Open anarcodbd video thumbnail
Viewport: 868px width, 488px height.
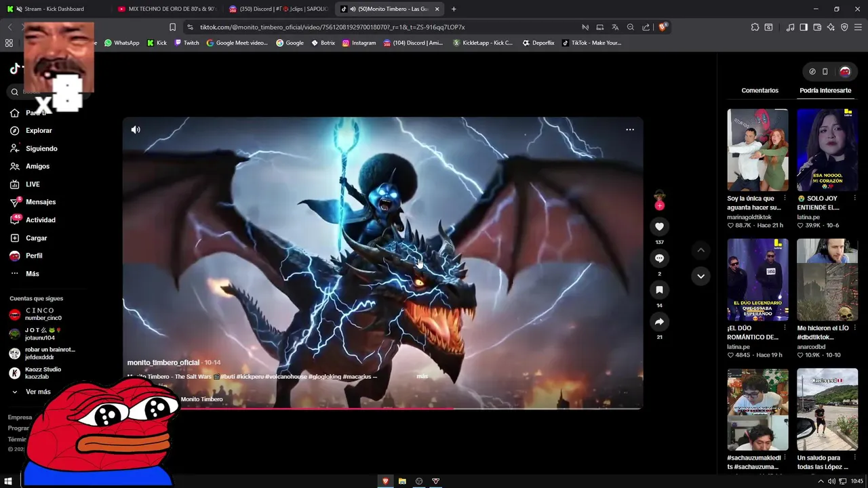point(827,279)
